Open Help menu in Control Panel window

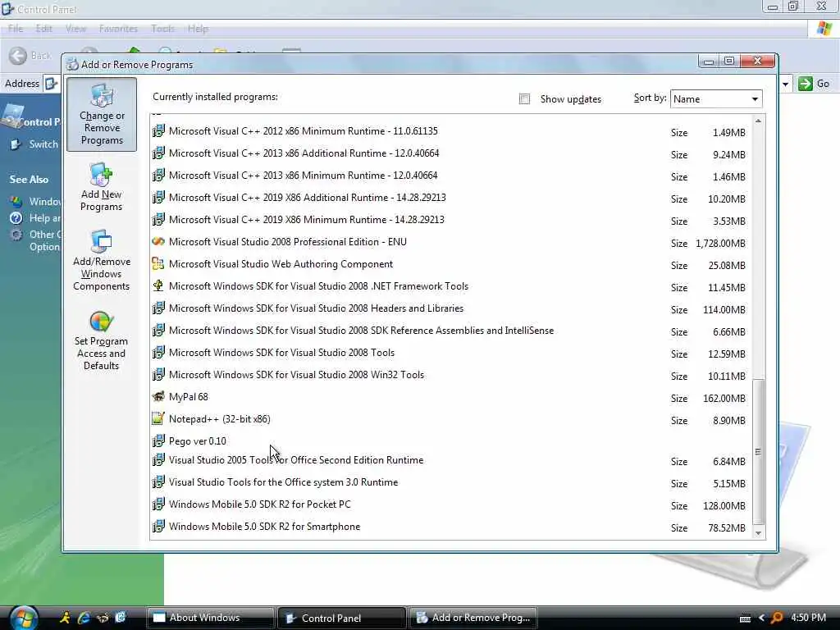pyautogui.click(x=198, y=29)
